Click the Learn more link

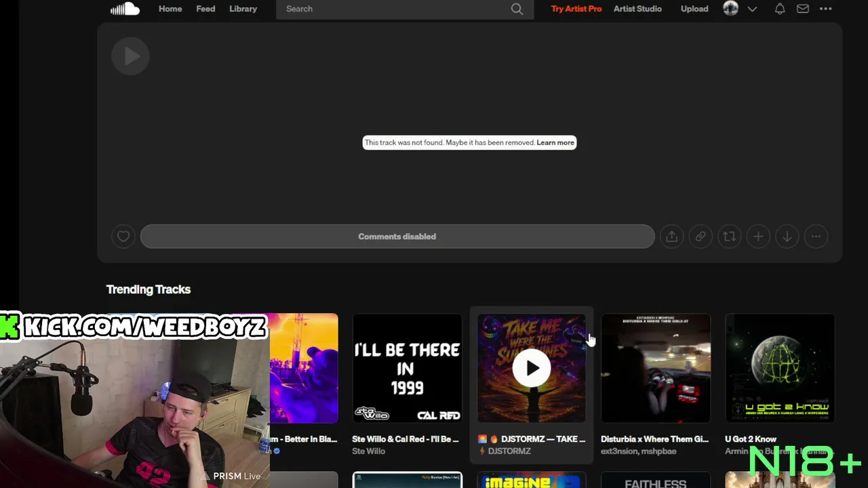pos(555,142)
